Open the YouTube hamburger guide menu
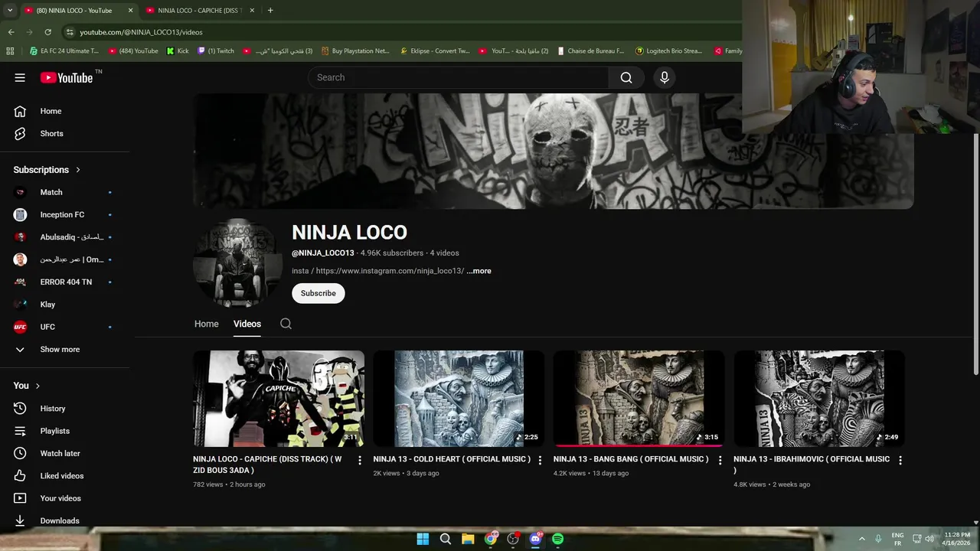Screen dimensions: 980x551 click(x=20, y=77)
